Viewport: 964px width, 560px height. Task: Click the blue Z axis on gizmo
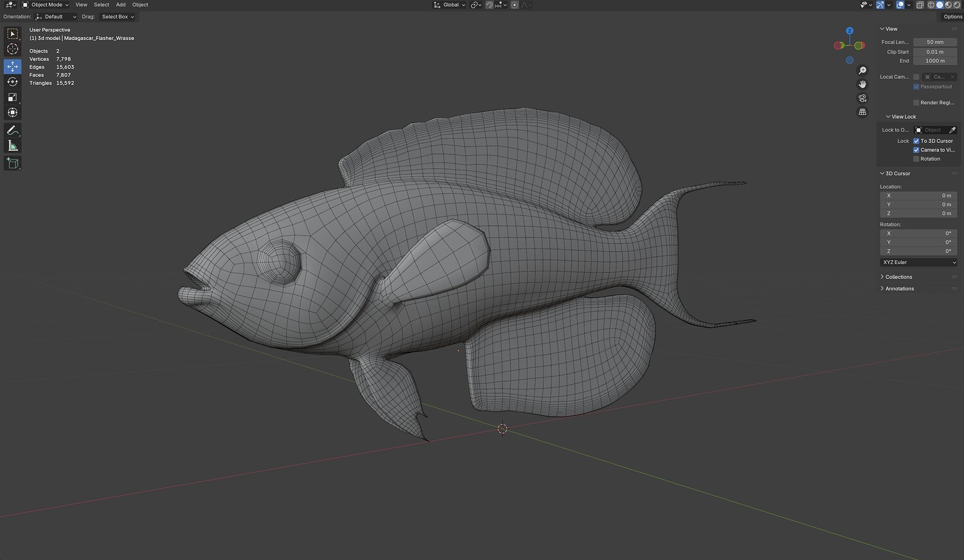pyautogui.click(x=850, y=31)
